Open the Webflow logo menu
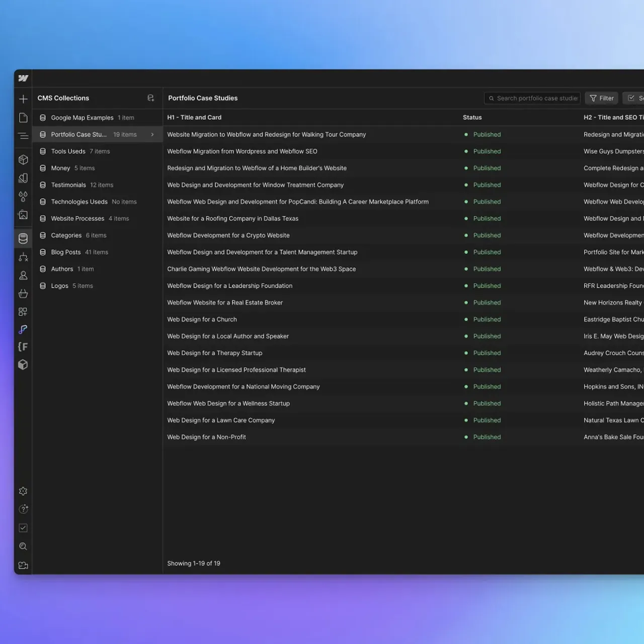 coord(23,78)
